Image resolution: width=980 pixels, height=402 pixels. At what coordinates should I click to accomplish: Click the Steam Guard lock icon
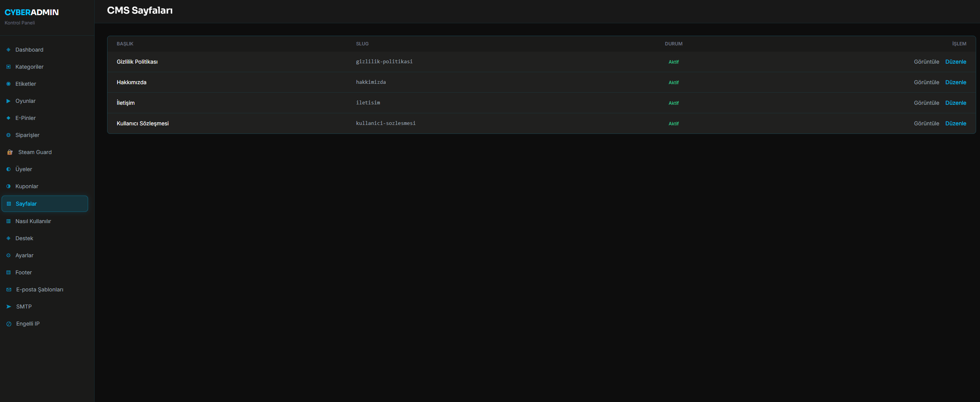point(10,152)
